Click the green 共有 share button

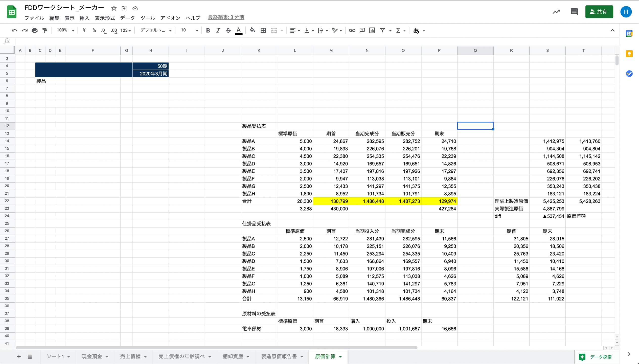599,12
